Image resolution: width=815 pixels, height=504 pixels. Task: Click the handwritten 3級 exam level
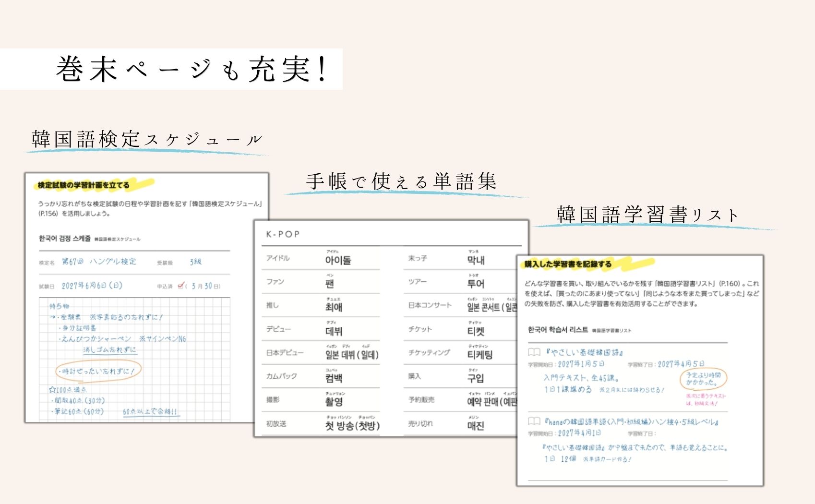pos(195,262)
